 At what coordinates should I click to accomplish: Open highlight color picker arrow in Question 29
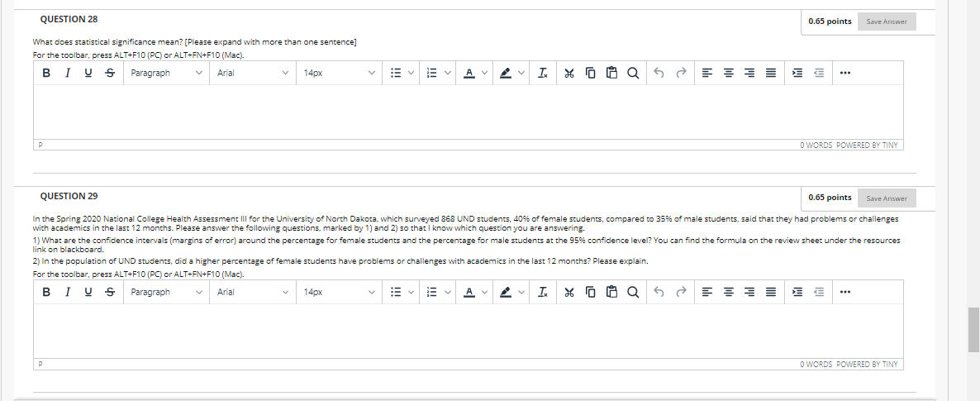(x=520, y=292)
